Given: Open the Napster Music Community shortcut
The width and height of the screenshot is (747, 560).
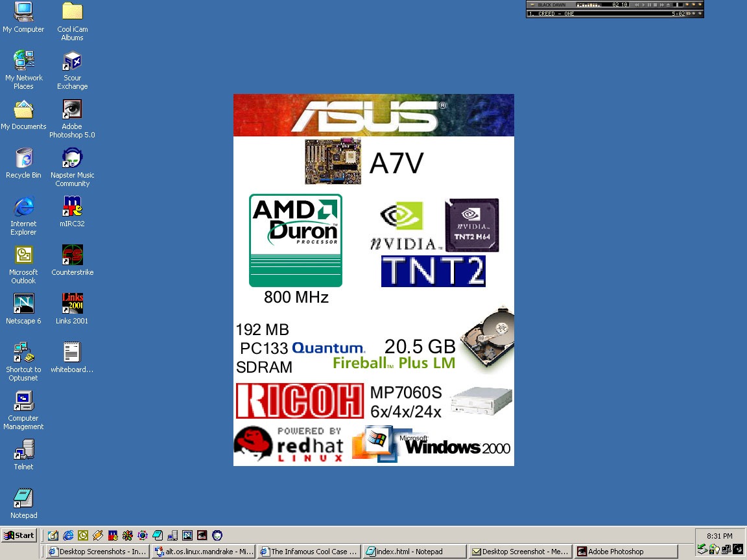Looking at the screenshot, I should 72,158.
